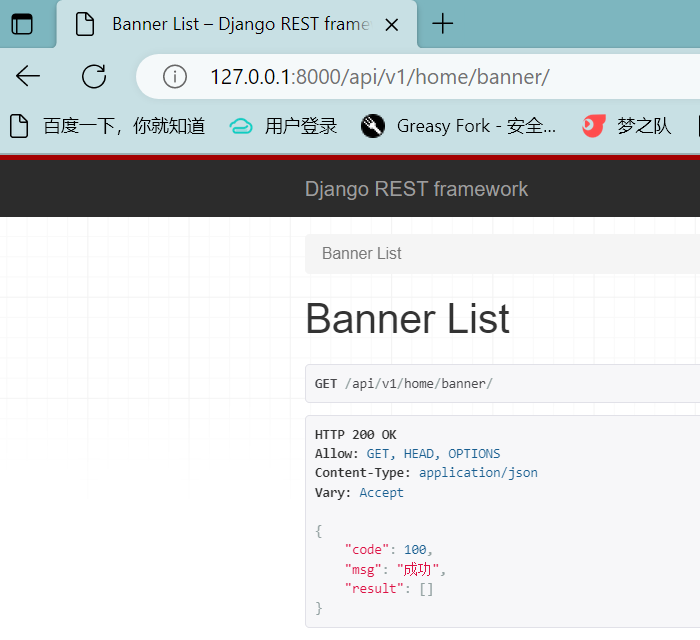The image size is (700, 640).
Task: View site information icon in address bar
Action: point(175,77)
